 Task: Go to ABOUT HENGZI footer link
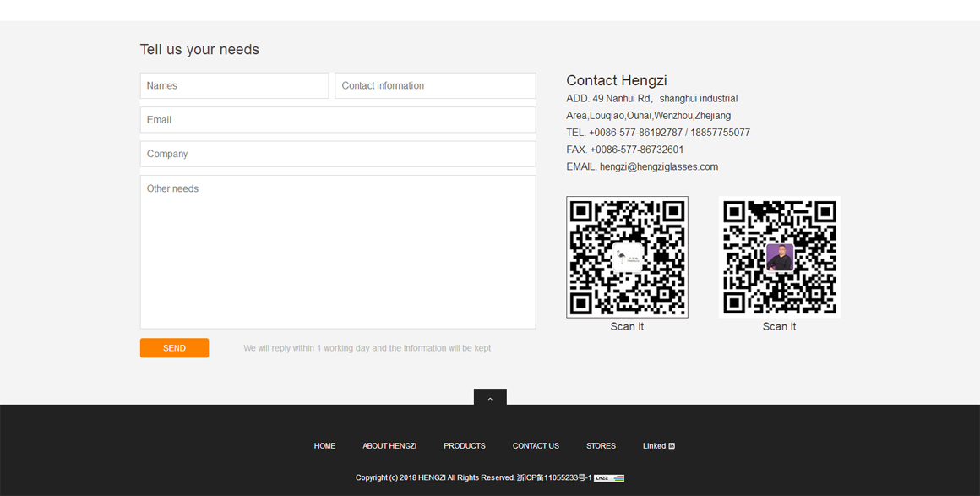coord(389,446)
